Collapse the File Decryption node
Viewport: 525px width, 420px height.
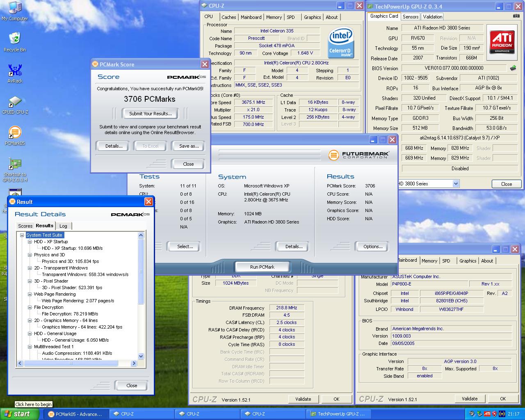[30, 307]
